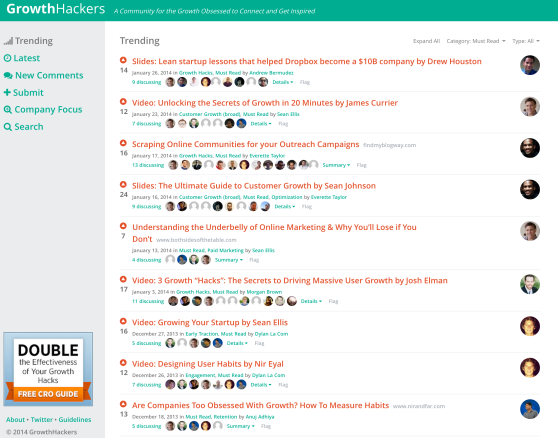The width and height of the screenshot is (558, 438).
Task: View Anuj Adhiya avatar on Obsessed With Growth post
Action: coord(530,409)
